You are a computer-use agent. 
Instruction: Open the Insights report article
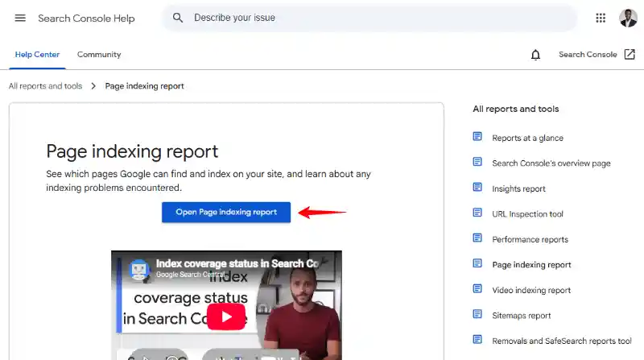pyautogui.click(x=518, y=189)
